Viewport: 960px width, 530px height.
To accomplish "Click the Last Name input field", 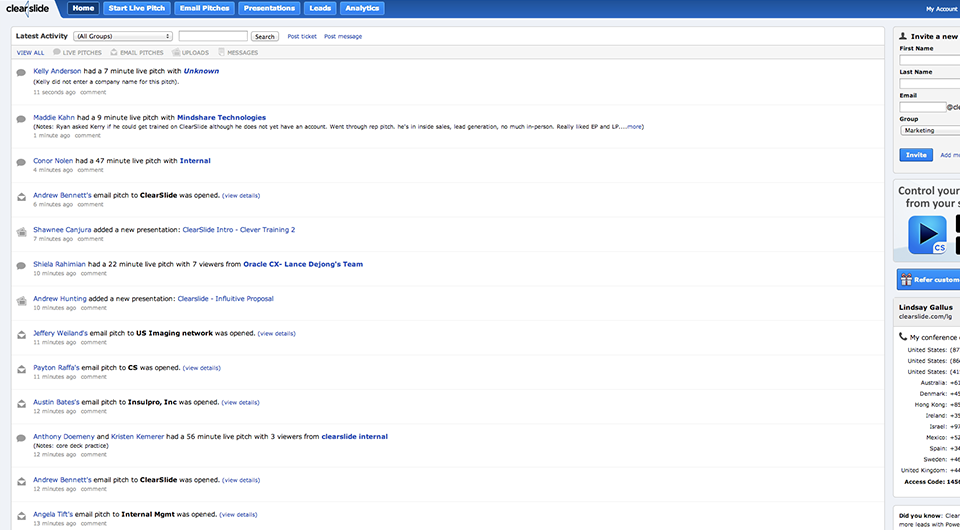I will 929,84.
